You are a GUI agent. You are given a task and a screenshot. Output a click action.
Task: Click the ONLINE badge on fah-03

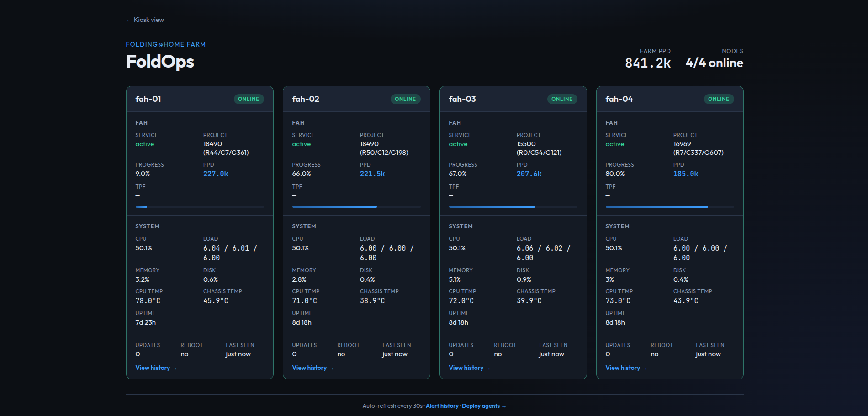click(562, 99)
